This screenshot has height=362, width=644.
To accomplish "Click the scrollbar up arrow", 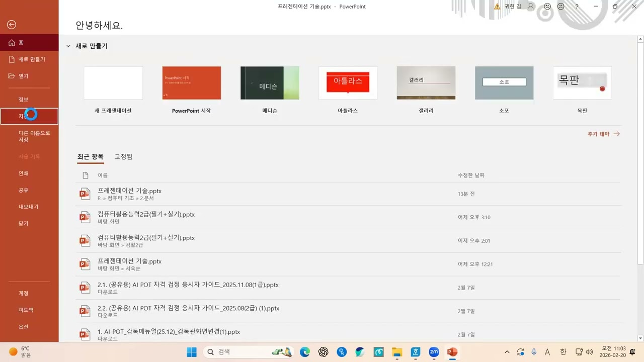I will pos(640,39).
